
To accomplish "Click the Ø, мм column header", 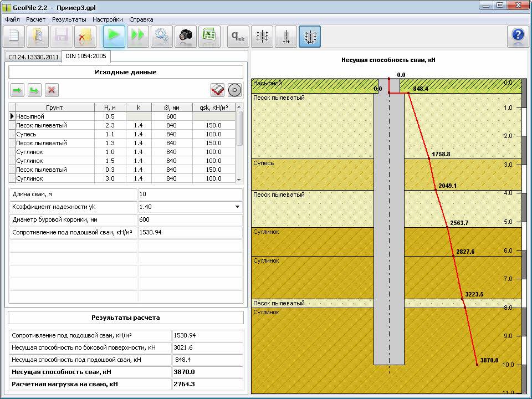I will click(172, 108).
